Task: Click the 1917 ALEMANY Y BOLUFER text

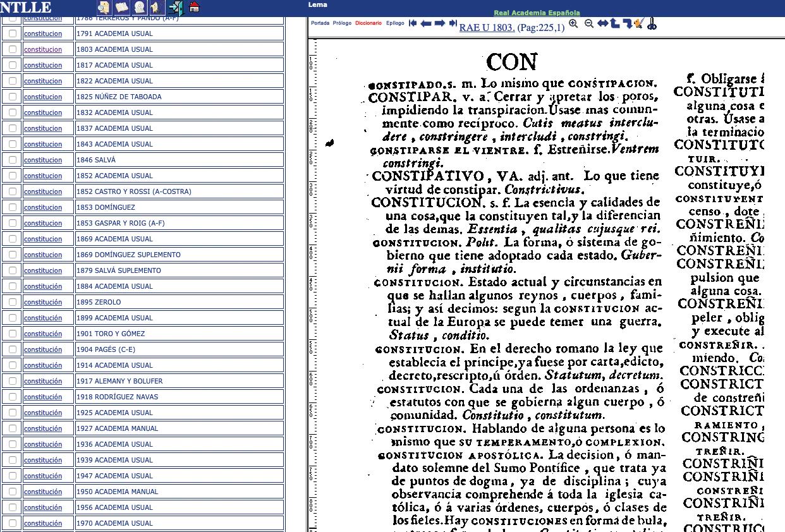Action: pyautogui.click(x=119, y=381)
